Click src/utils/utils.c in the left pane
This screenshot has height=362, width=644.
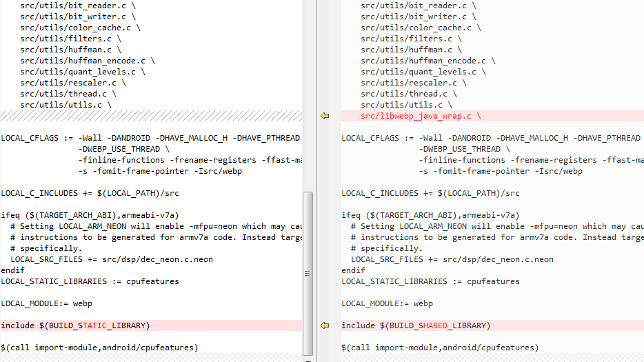[x=66, y=105]
